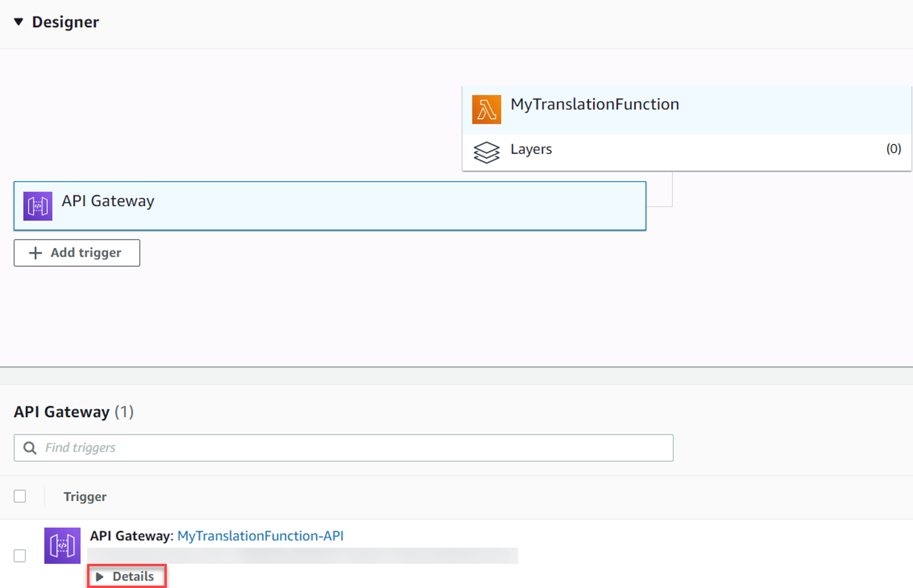Open the Layers row
913x588 pixels.
coord(687,152)
